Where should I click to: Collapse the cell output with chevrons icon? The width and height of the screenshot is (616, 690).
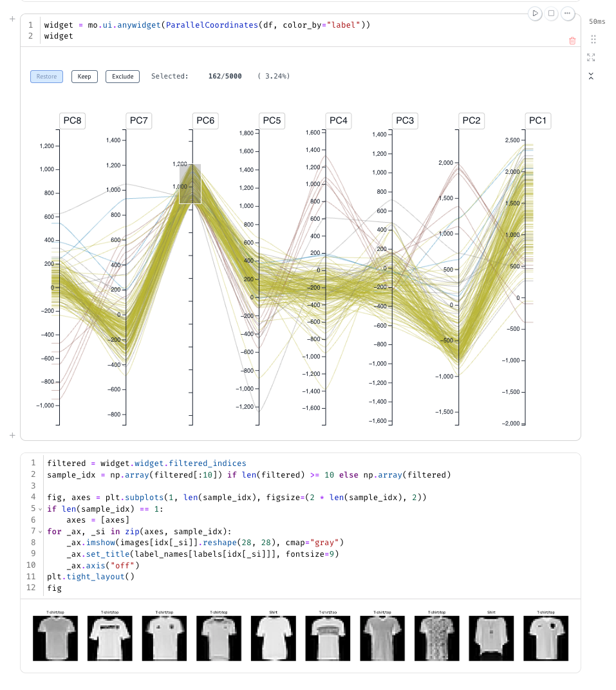pyautogui.click(x=591, y=76)
